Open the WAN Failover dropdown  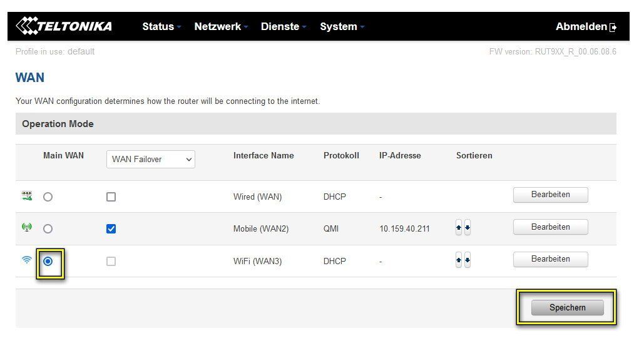pyautogui.click(x=151, y=160)
